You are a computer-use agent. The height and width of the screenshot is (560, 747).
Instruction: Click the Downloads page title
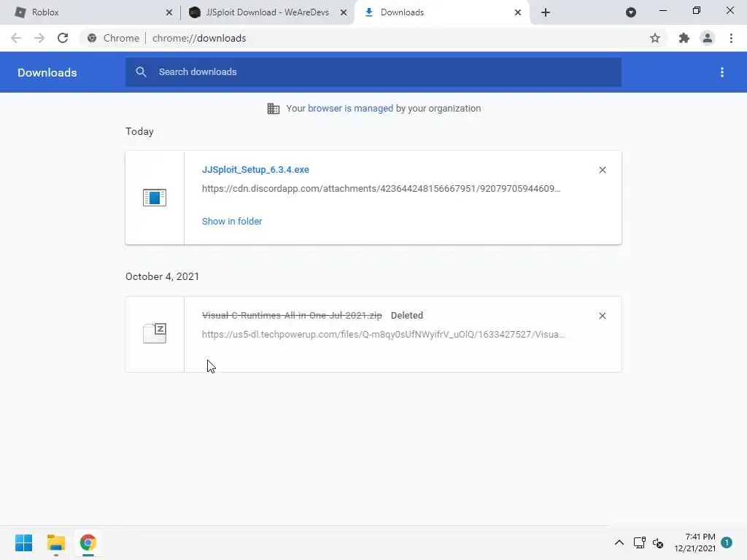click(47, 72)
